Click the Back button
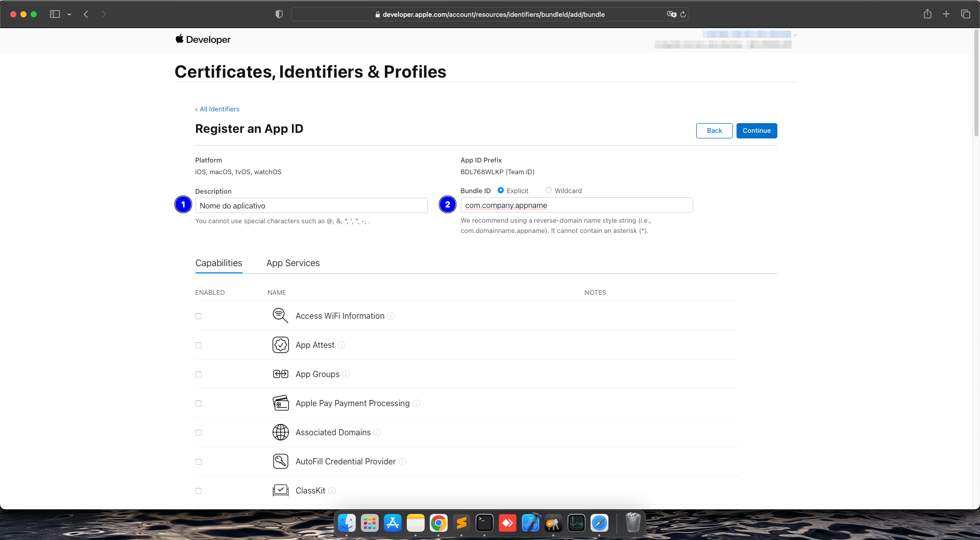Screen dimensions: 980x540 pos(714,131)
